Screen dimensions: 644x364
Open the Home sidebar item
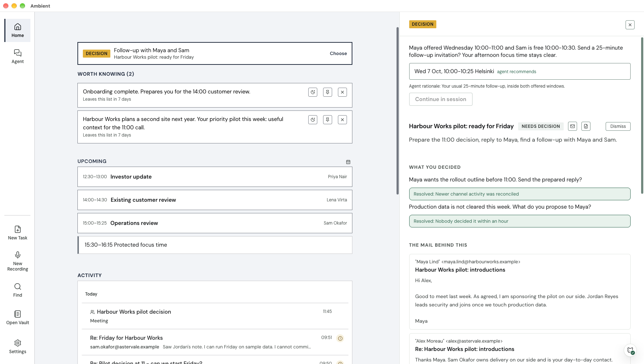coord(17,30)
